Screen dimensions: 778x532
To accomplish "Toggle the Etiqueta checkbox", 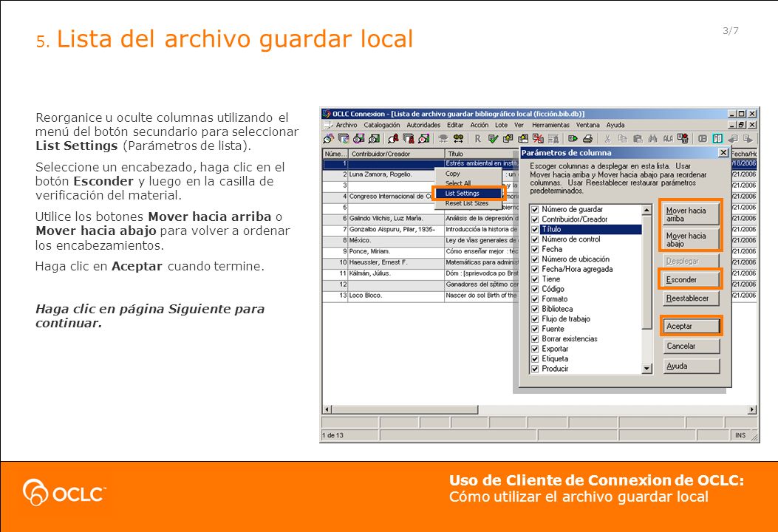I will pyautogui.click(x=535, y=358).
